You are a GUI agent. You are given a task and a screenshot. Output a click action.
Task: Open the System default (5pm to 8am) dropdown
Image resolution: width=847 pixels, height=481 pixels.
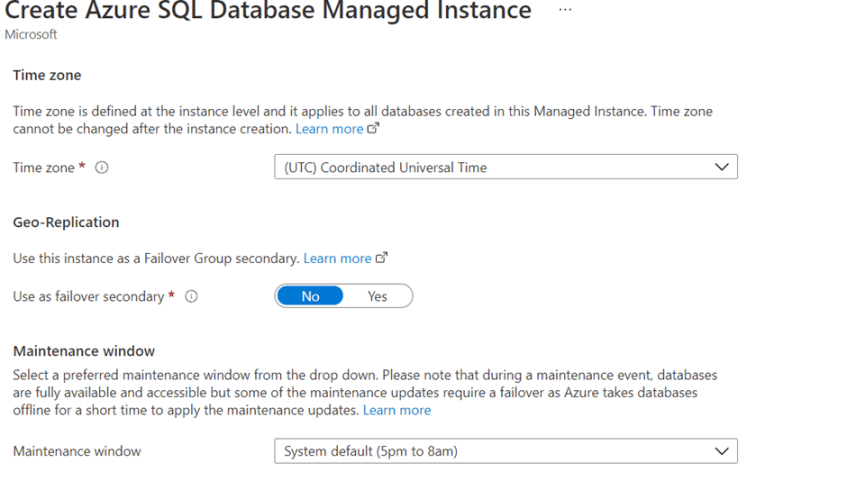click(506, 451)
